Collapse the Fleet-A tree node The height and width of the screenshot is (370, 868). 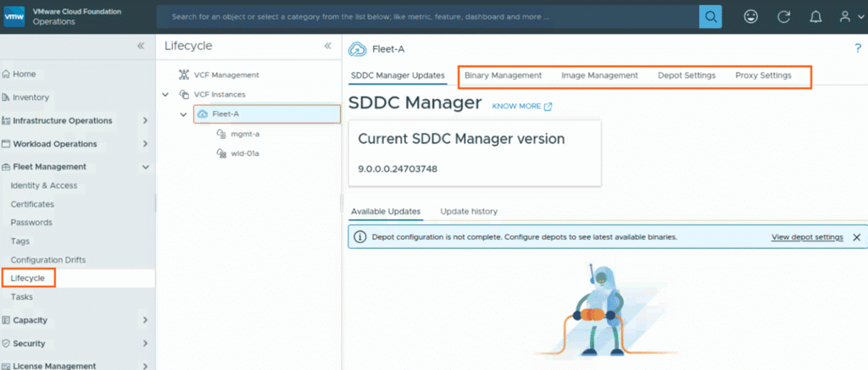pyautogui.click(x=183, y=113)
